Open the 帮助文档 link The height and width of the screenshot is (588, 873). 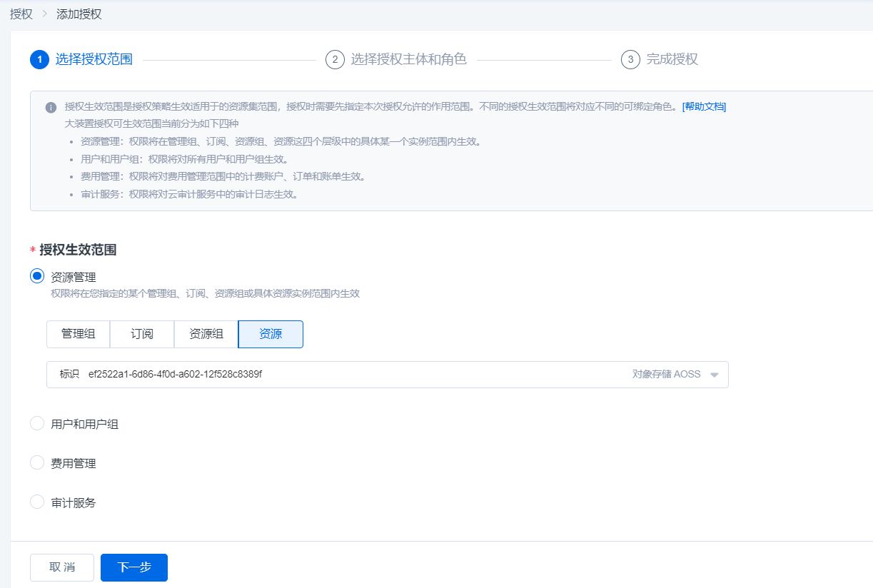tap(704, 107)
